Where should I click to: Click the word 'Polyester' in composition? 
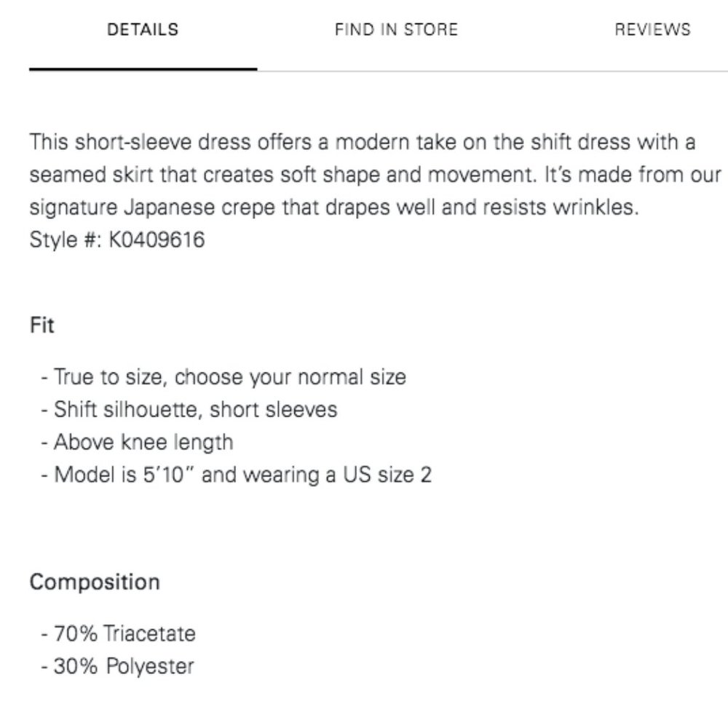click(150, 667)
